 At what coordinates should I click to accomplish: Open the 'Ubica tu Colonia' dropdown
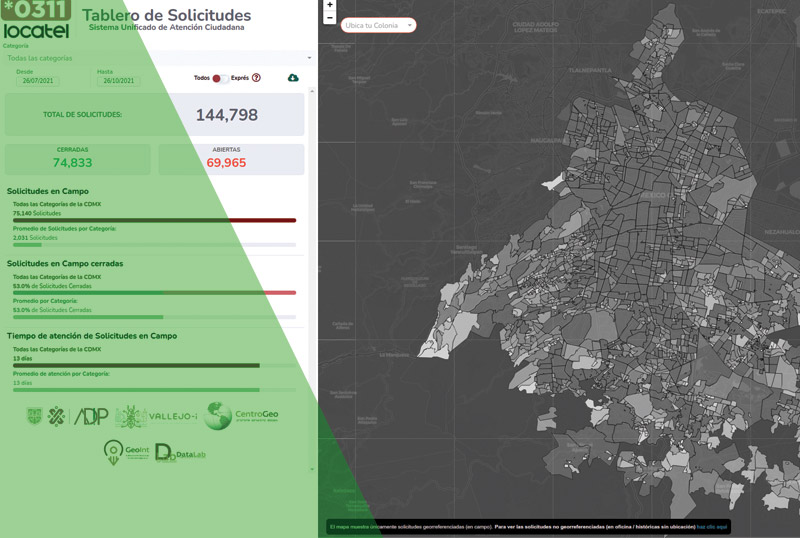(x=378, y=25)
